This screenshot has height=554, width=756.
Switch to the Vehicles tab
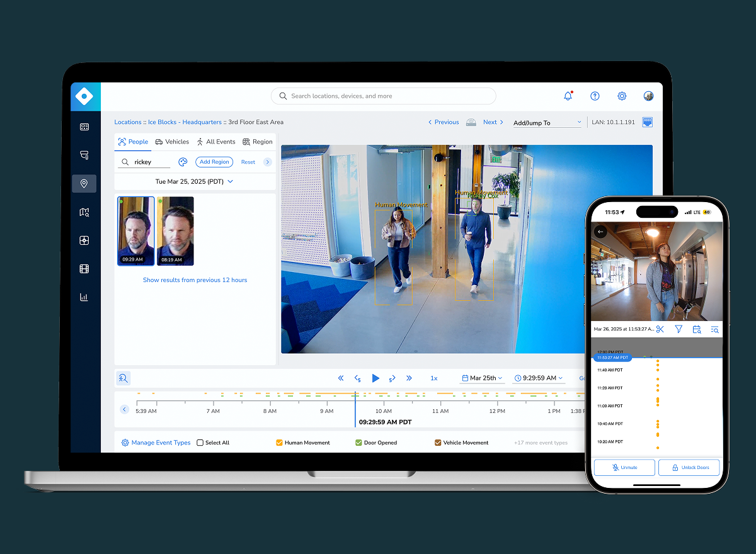172,141
